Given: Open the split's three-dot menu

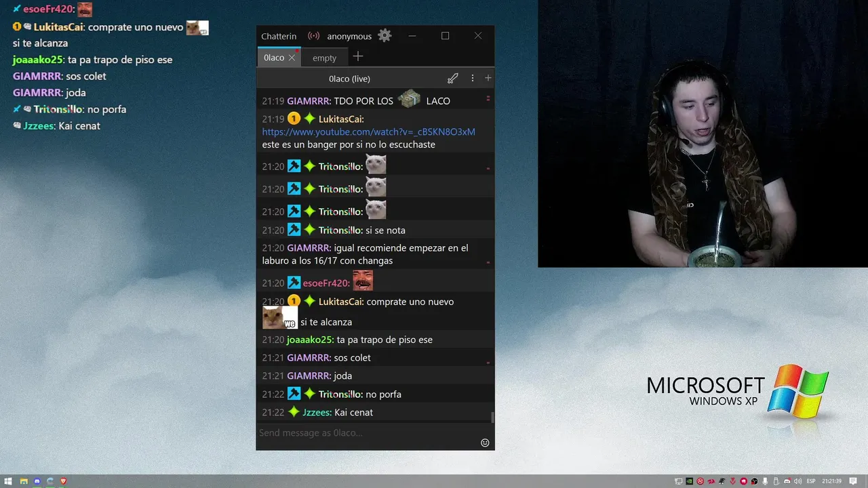Looking at the screenshot, I should 473,79.
